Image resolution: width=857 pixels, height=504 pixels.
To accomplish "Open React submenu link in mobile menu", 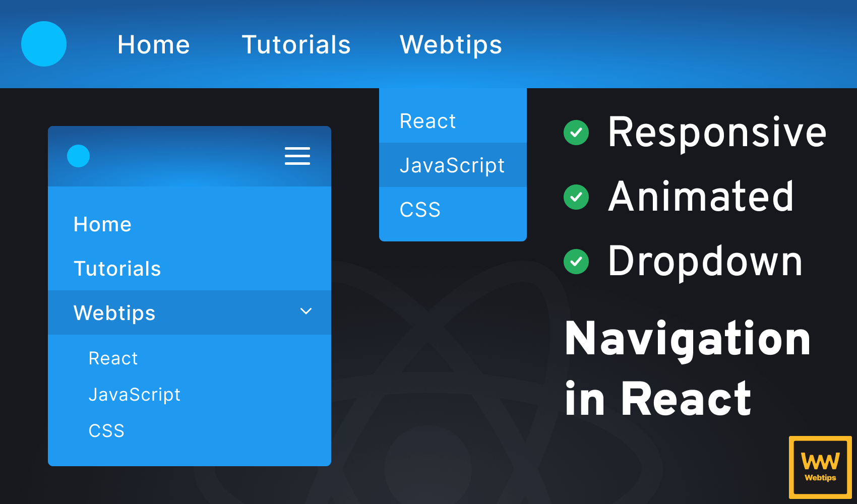I will [x=113, y=358].
